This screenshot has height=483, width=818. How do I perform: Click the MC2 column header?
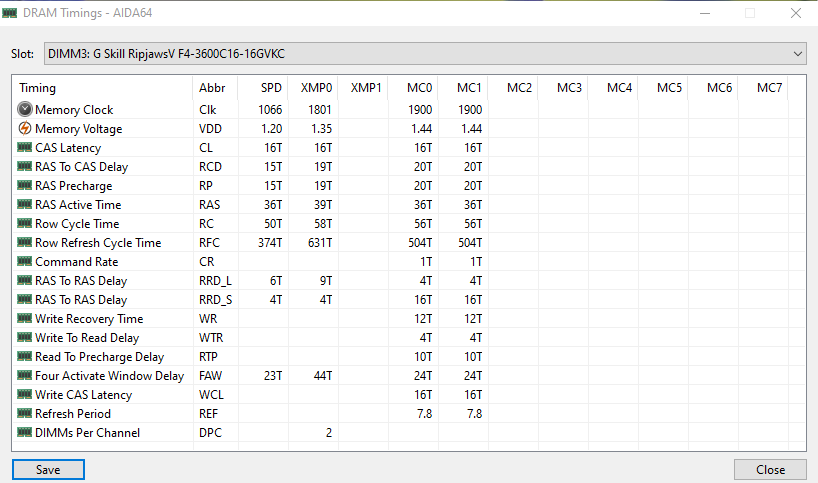pyautogui.click(x=513, y=88)
